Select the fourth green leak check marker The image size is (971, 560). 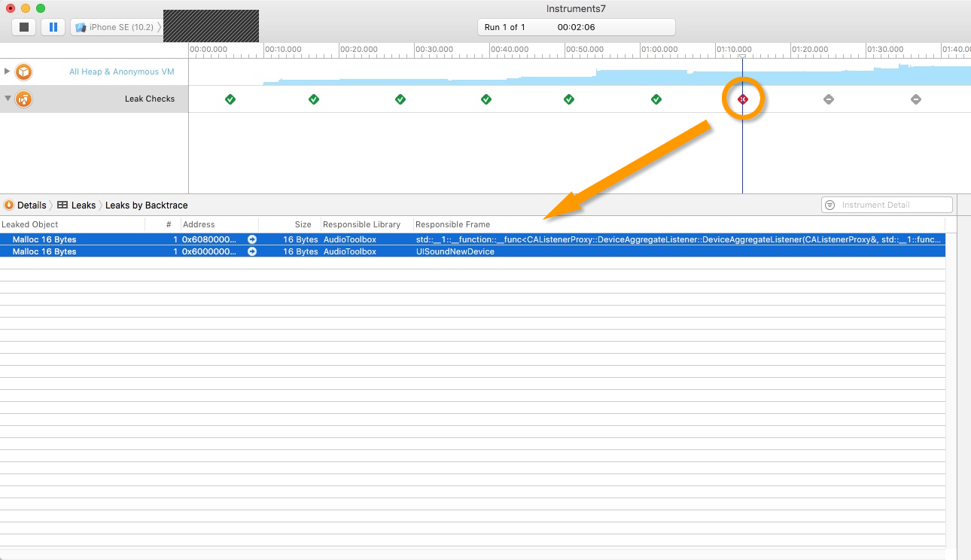click(486, 99)
